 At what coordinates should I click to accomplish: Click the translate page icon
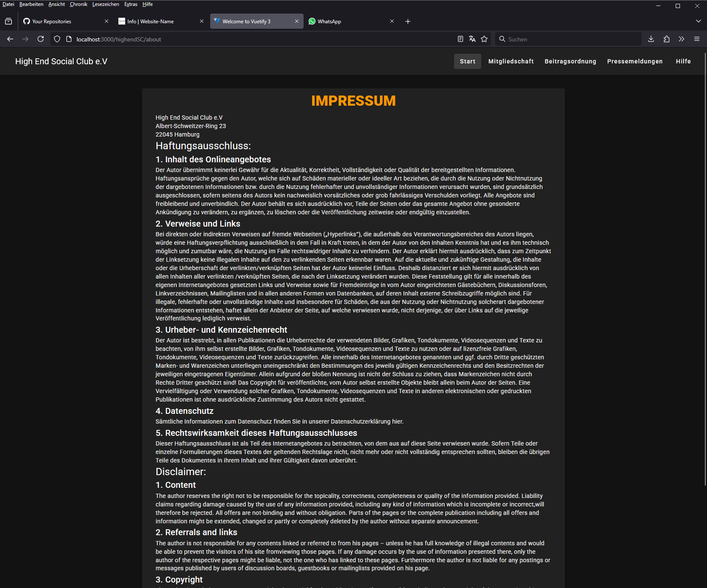(472, 39)
